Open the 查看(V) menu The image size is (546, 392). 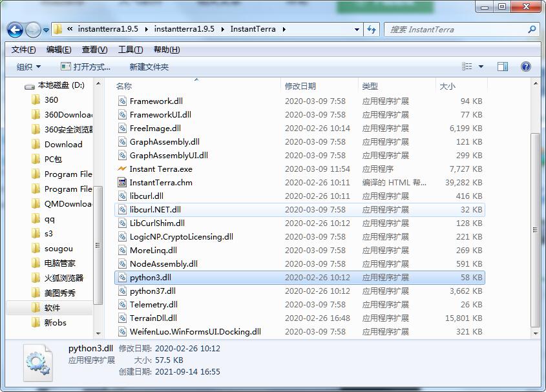[x=95, y=50]
